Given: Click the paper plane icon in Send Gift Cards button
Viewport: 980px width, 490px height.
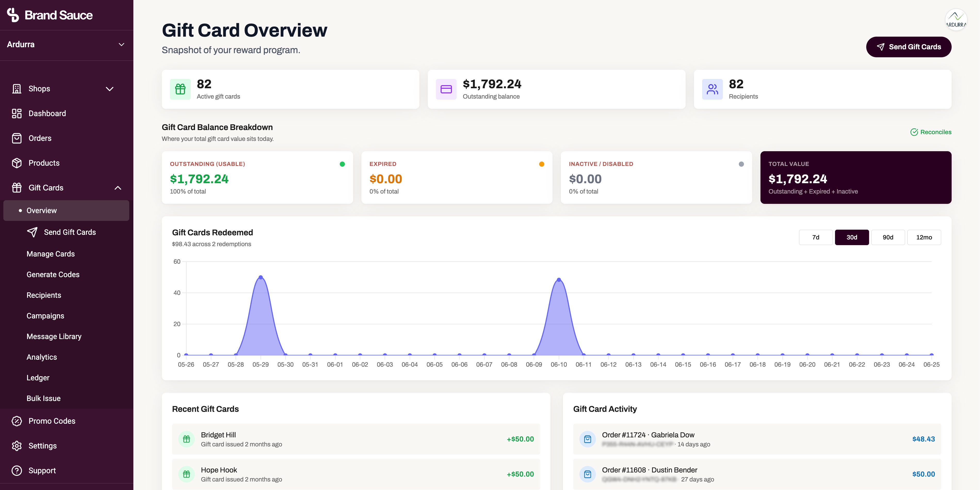Looking at the screenshot, I should 881,47.
